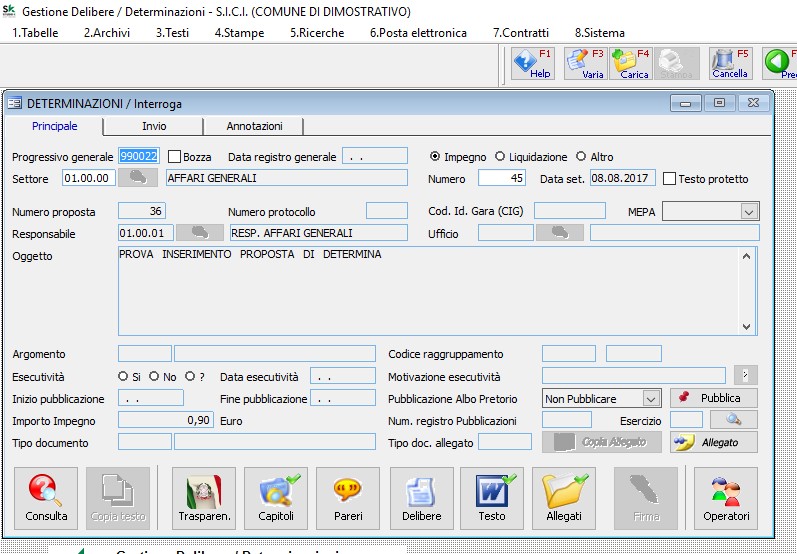
Task: Switch to the Principale tab
Action: click(54, 126)
